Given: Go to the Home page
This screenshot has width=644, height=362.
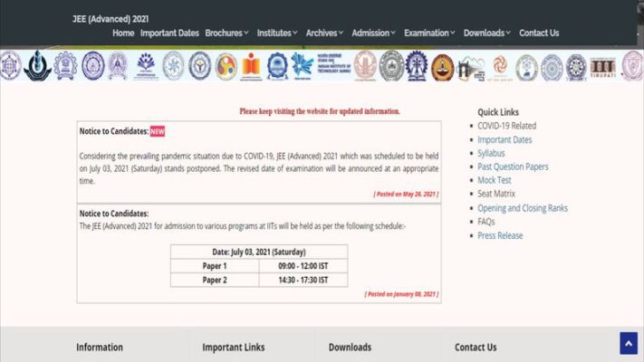Looking at the screenshot, I should click(x=123, y=33).
